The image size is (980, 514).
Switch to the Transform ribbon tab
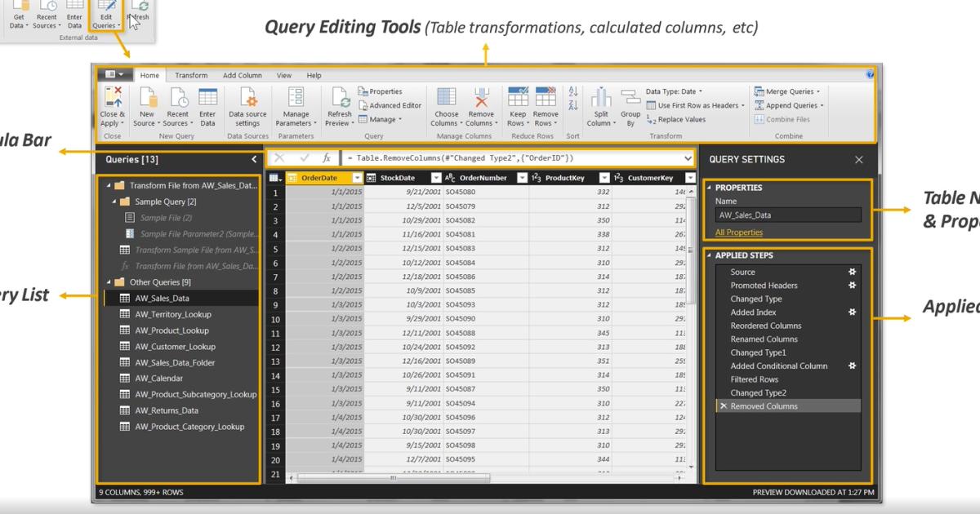(191, 74)
